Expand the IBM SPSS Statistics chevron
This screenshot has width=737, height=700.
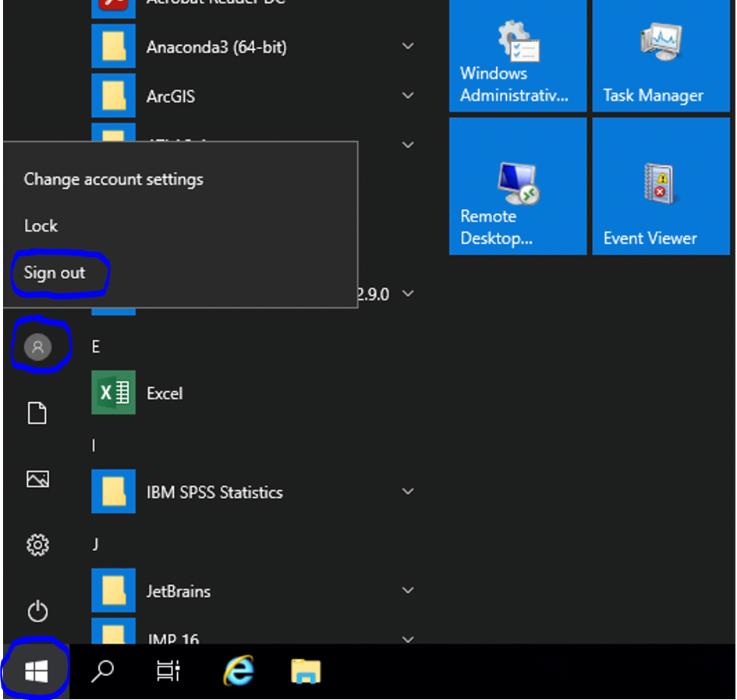408,491
